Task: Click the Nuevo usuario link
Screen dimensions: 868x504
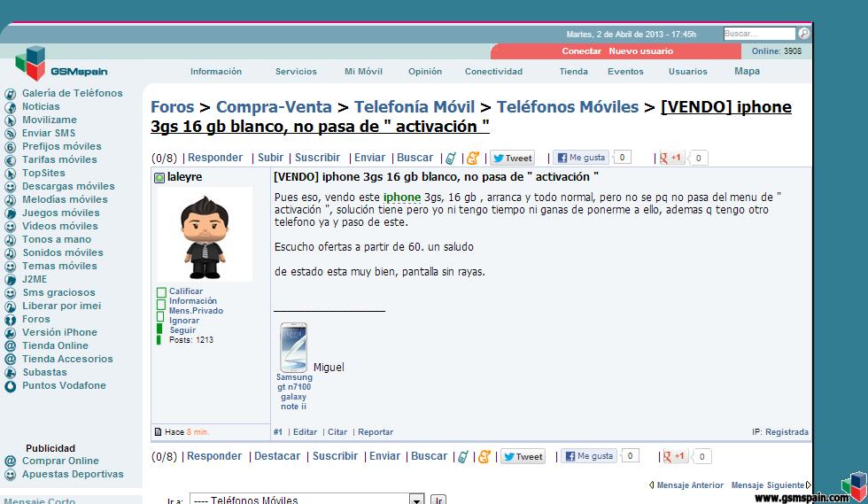Action: tap(641, 51)
